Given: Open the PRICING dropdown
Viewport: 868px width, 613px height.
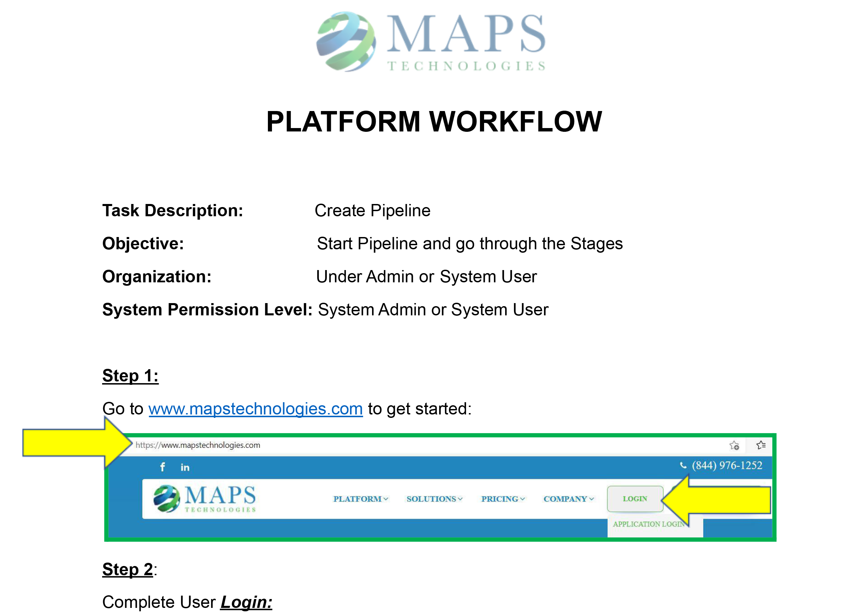Looking at the screenshot, I should (x=502, y=499).
